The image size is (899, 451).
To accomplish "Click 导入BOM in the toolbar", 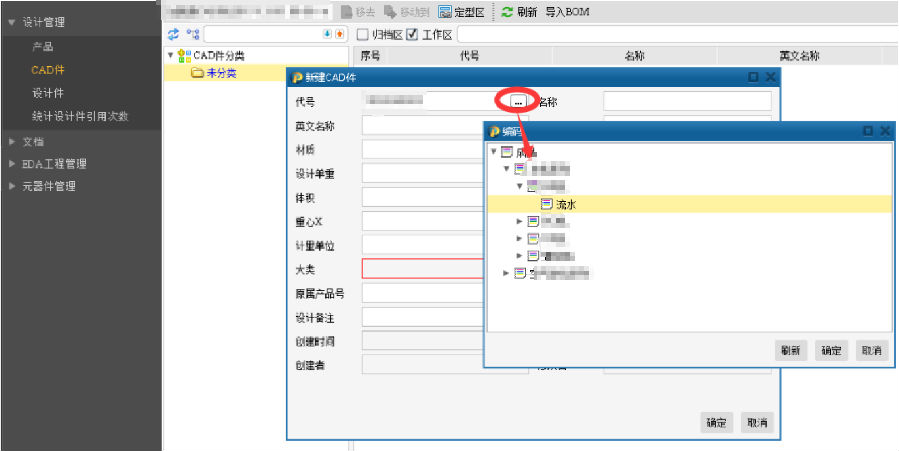I will [567, 12].
